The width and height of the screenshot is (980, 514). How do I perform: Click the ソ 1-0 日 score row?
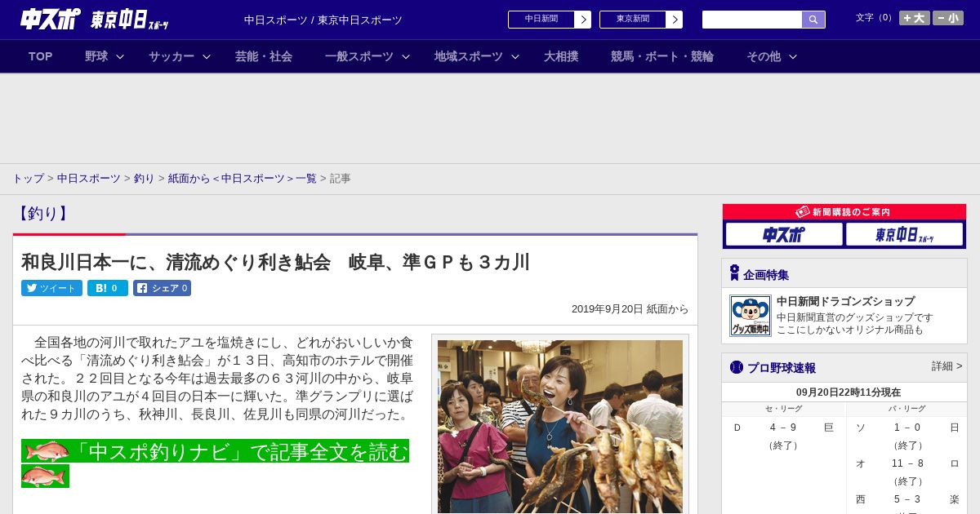(906, 428)
